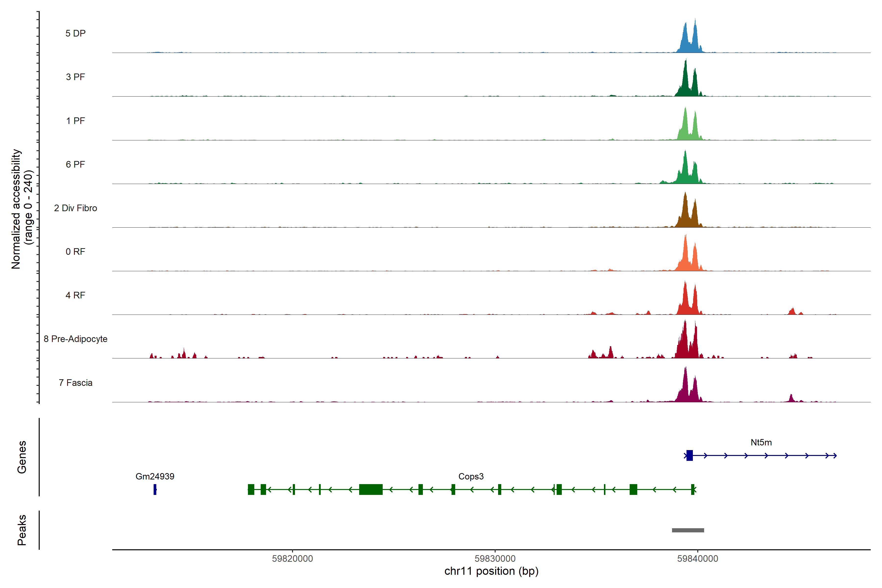Click the Nt5m gene label
Image resolution: width=882 pixels, height=588 pixels.
pos(761,442)
